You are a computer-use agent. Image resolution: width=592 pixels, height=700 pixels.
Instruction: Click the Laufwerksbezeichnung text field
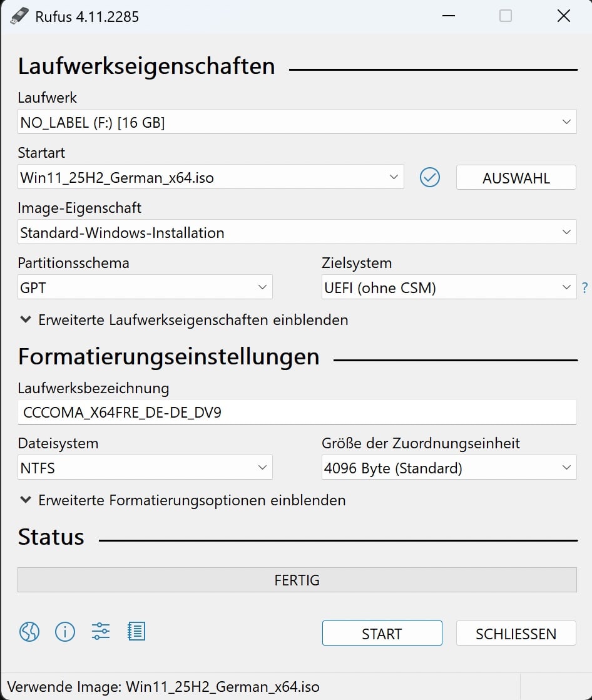tap(297, 413)
